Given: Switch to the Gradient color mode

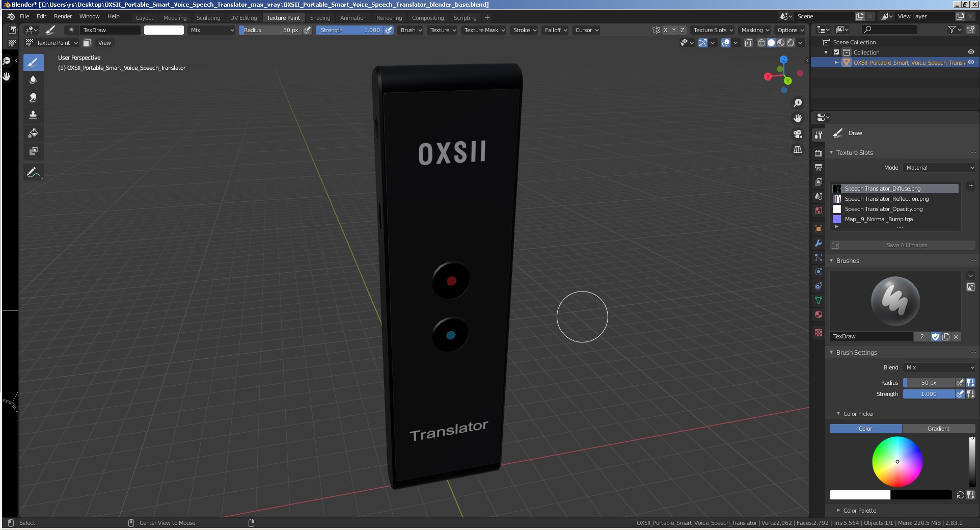Looking at the screenshot, I should 938,429.
